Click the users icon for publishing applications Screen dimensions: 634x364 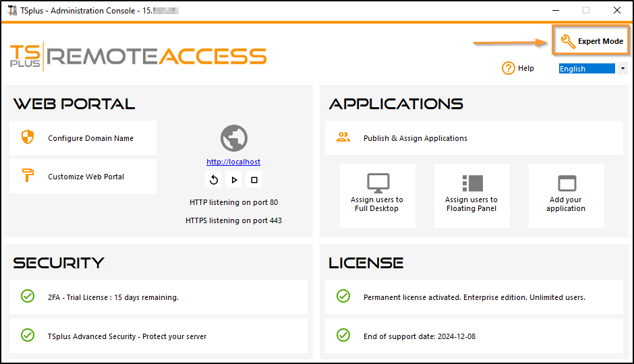343,138
